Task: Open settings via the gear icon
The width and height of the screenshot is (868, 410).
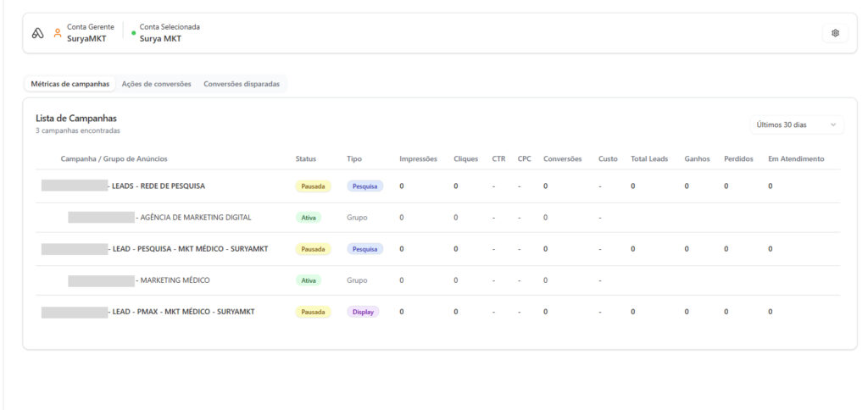Action: pos(835,33)
